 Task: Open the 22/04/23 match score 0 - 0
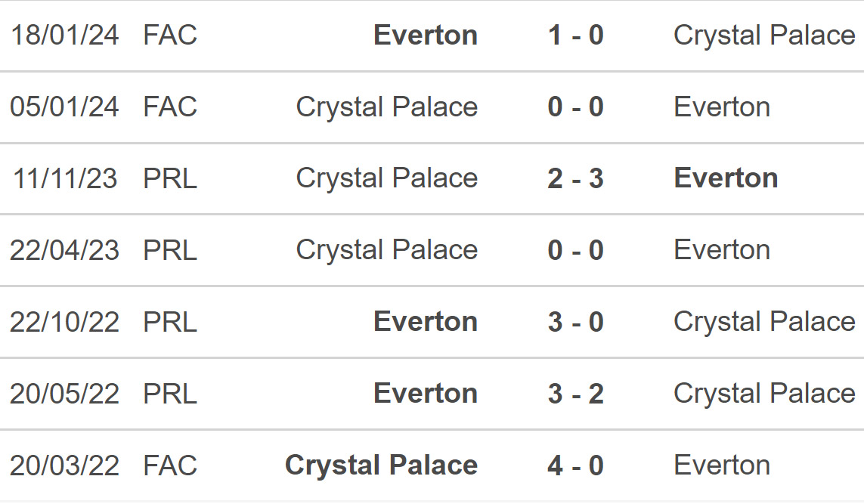576,250
